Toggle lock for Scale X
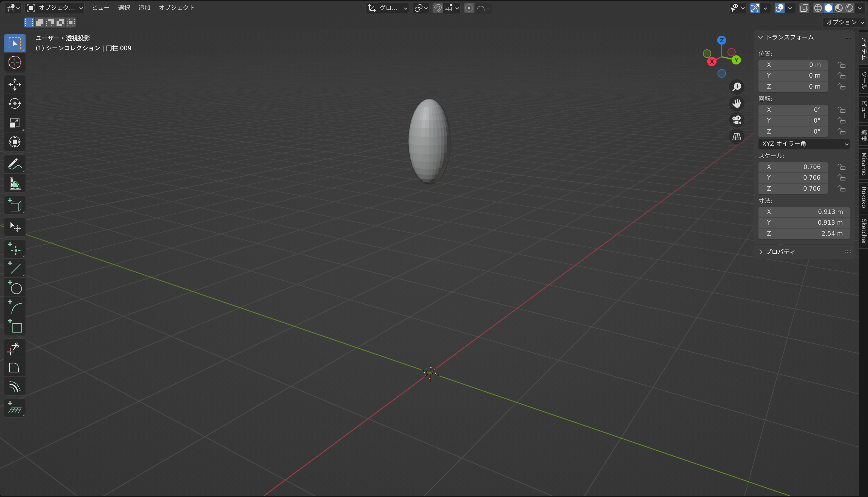This screenshot has height=497, width=868. click(841, 166)
